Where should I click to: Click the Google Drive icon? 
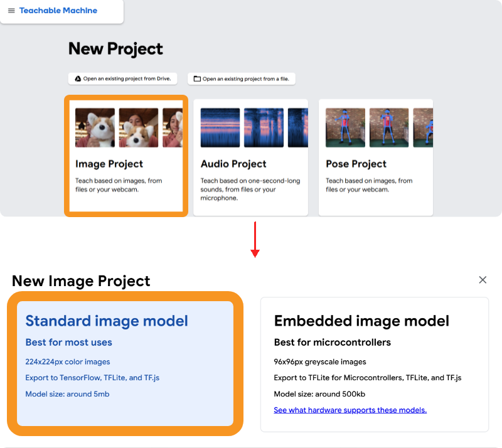tap(78, 79)
